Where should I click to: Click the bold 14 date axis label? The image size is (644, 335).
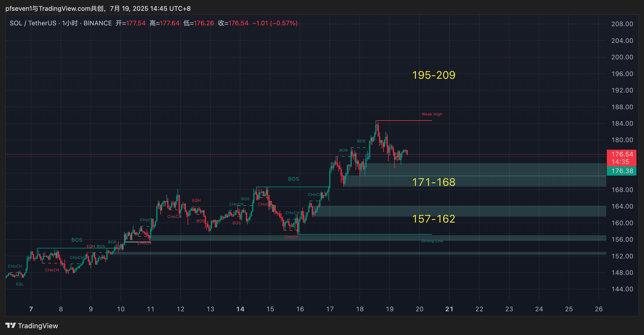point(240,309)
